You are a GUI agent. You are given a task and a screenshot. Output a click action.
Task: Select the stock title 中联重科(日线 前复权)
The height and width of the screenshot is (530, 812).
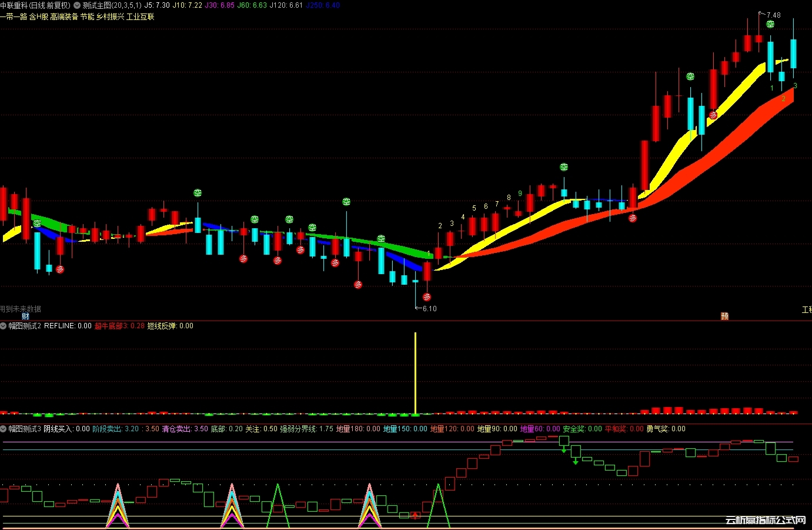pos(35,5)
